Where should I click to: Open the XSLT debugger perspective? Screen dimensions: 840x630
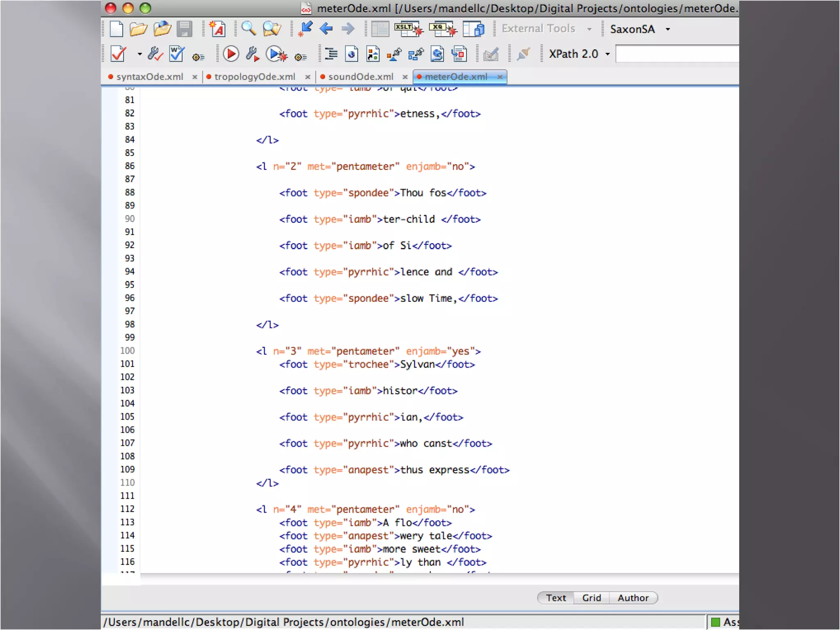click(408, 29)
